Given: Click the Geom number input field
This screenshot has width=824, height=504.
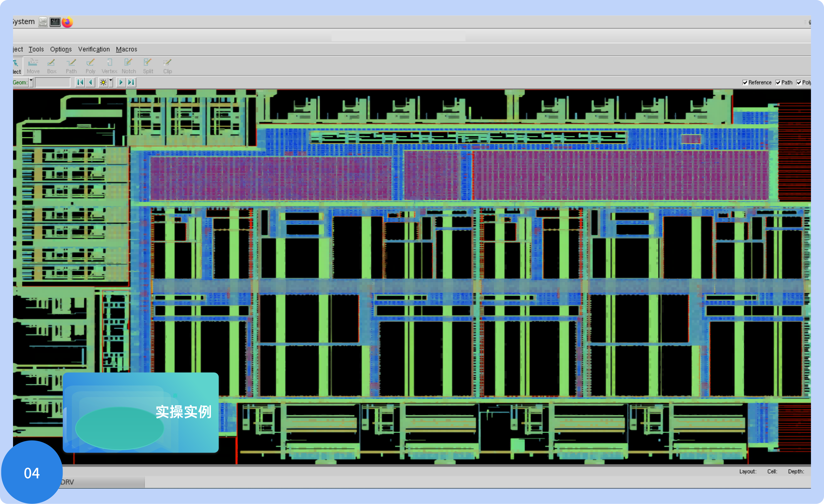Looking at the screenshot, I should pos(53,82).
